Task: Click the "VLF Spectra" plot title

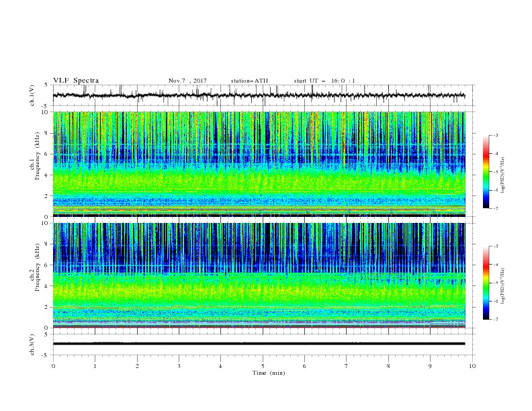Action: pyautogui.click(x=76, y=81)
